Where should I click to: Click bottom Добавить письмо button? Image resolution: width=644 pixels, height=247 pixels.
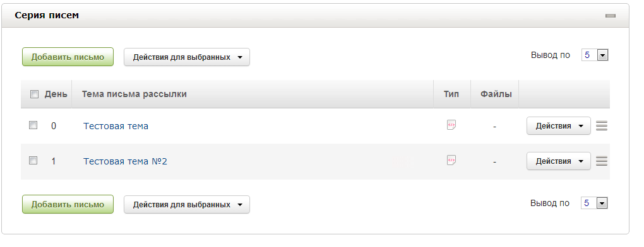tap(68, 204)
